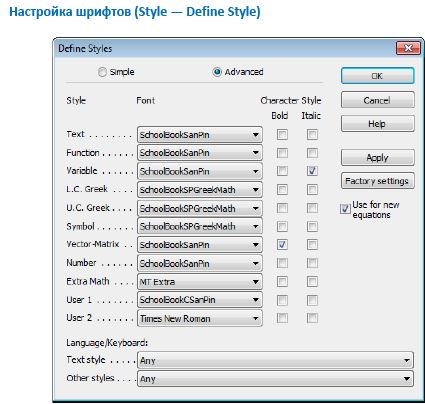425x404 pixels.
Task: Apply the style changes
Action: 378,157
